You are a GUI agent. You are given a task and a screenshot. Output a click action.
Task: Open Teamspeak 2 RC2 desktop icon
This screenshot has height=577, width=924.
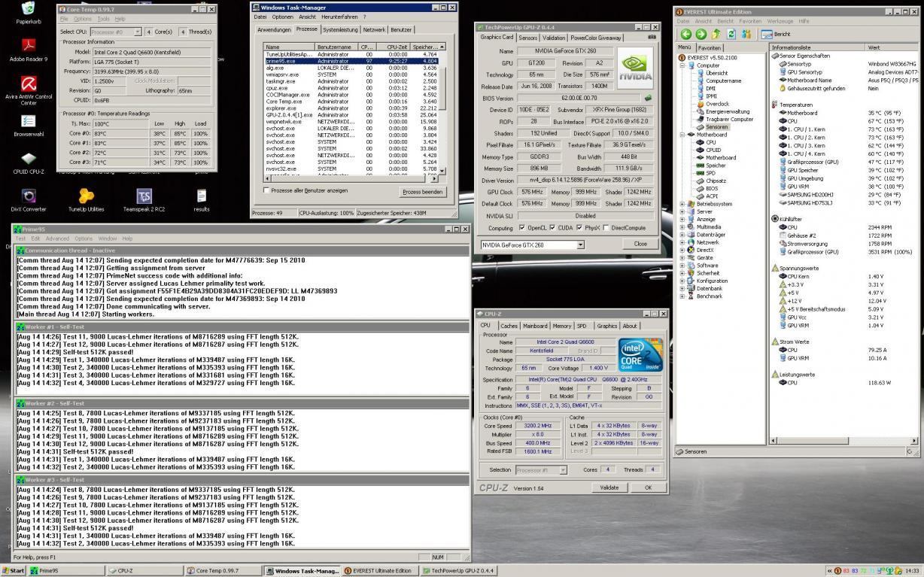(144, 201)
